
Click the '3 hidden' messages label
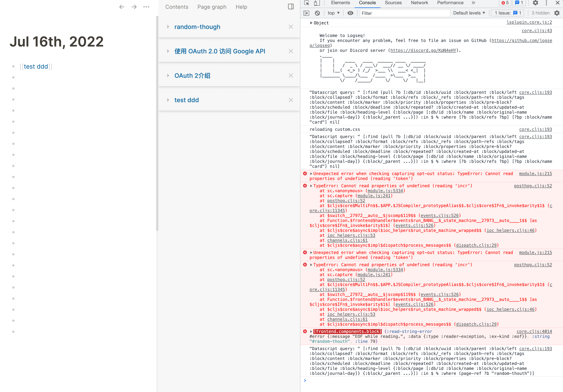click(x=540, y=13)
